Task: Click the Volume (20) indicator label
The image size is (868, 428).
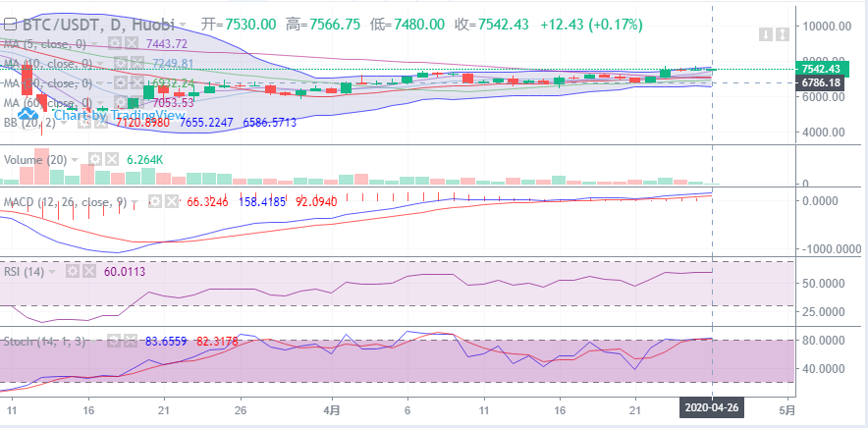Action: [x=35, y=159]
